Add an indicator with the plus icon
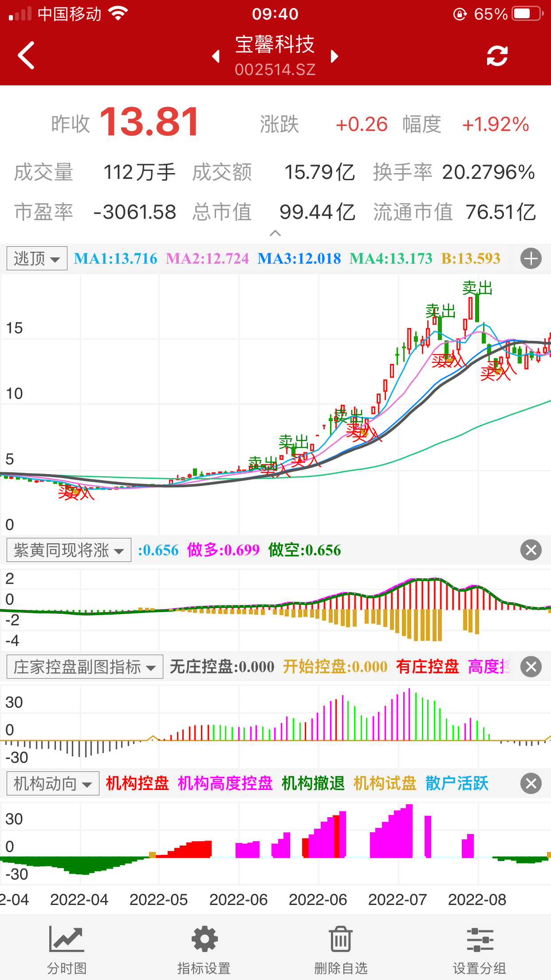The height and width of the screenshot is (980, 551). tap(531, 259)
